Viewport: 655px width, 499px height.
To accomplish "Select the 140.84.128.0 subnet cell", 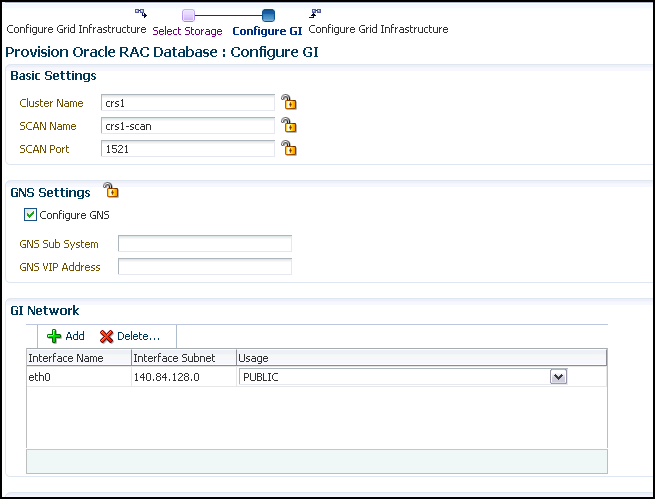I will point(184,377).
